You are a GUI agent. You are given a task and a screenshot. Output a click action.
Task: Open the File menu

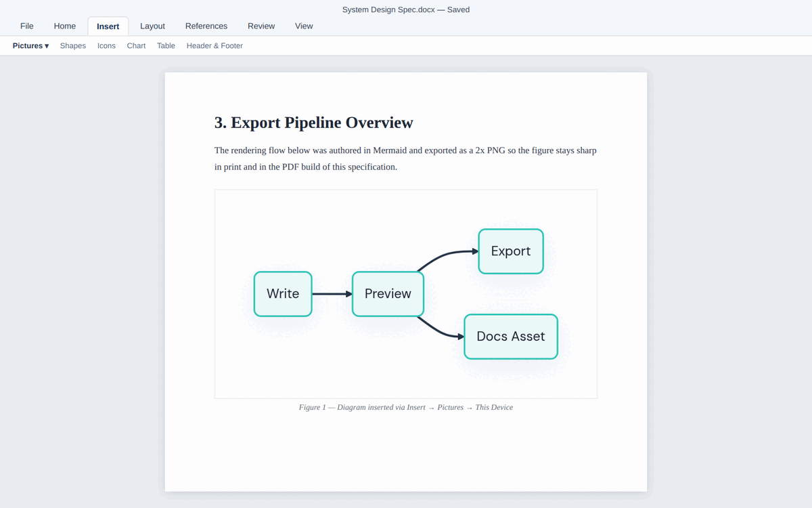click(x=27, y=26)
